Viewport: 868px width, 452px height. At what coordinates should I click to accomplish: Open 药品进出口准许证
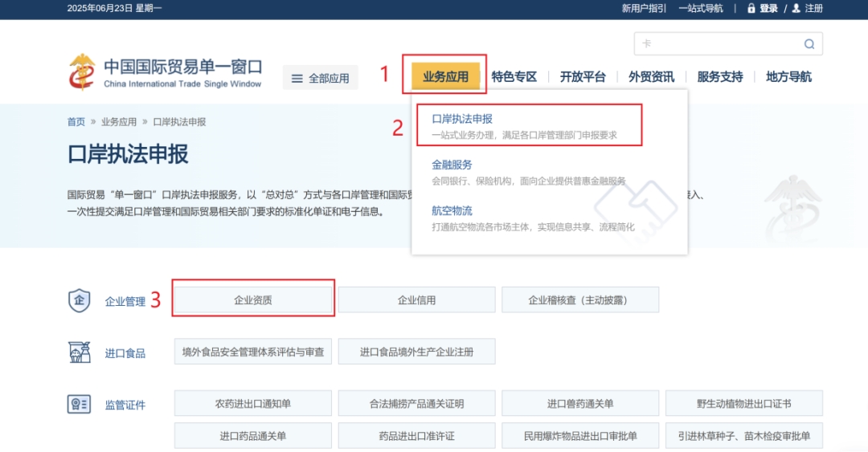tap(417, 436)
